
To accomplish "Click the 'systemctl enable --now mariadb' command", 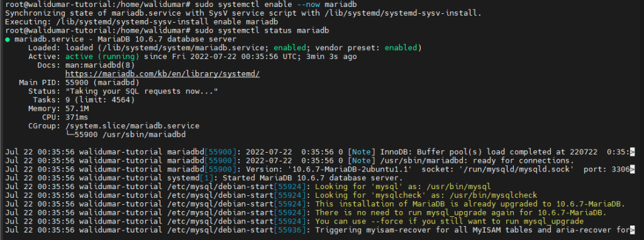I will pyautogui.click(x=287, y=4).
